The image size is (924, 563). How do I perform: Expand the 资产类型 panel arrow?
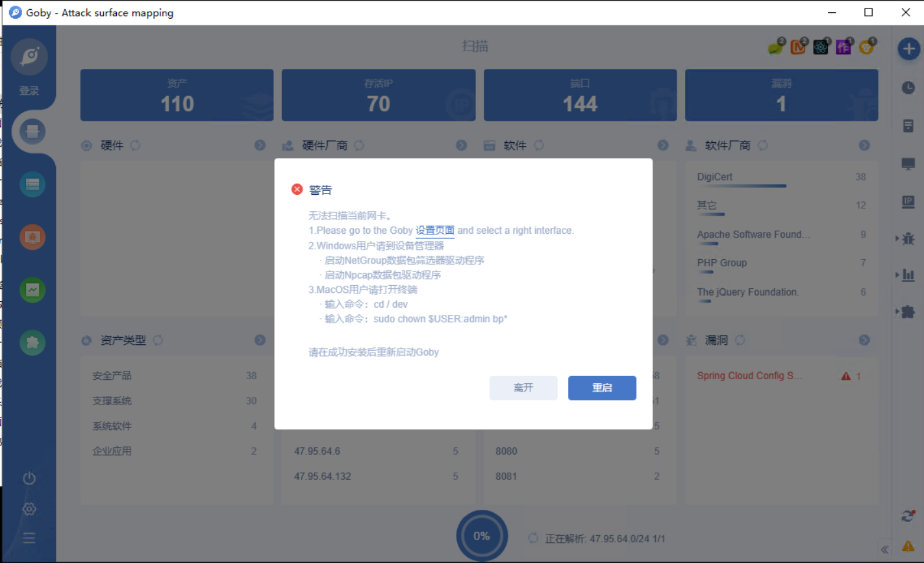coord(260,340)
